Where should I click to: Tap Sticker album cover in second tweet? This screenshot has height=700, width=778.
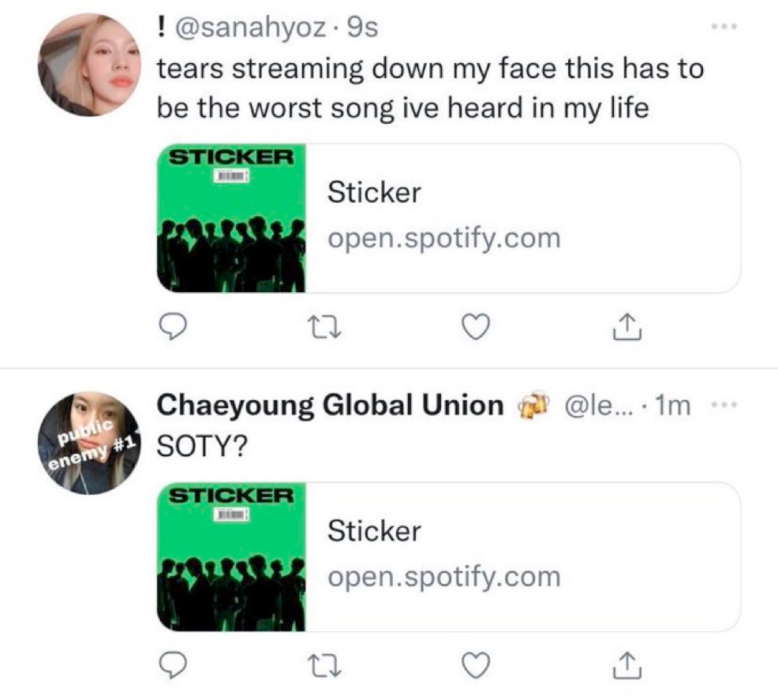tap(231, 556)
